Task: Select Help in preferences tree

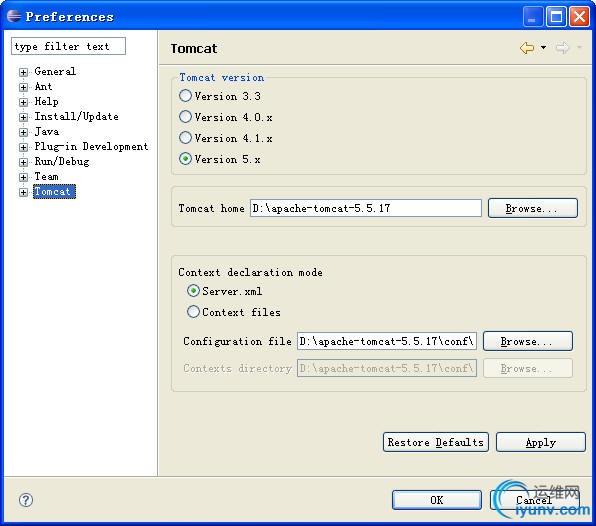Action: pyautogui.click(x=46, y=101)
